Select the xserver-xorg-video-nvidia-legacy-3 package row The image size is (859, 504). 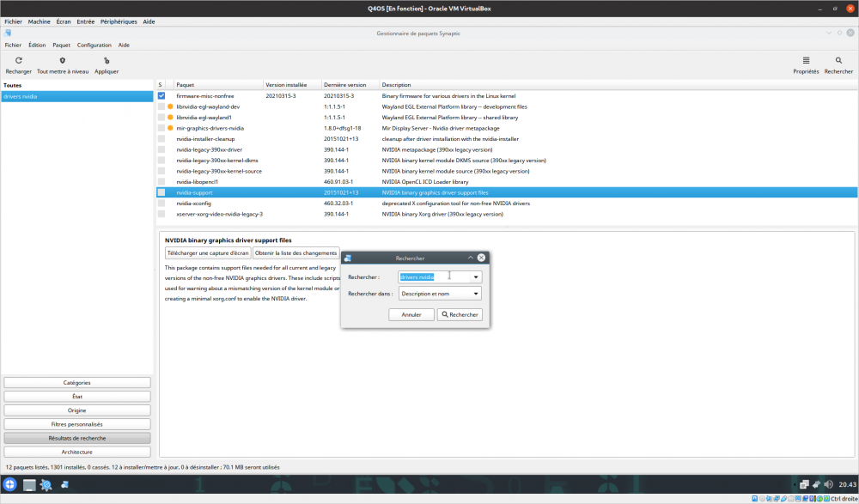tap(507, 214)
